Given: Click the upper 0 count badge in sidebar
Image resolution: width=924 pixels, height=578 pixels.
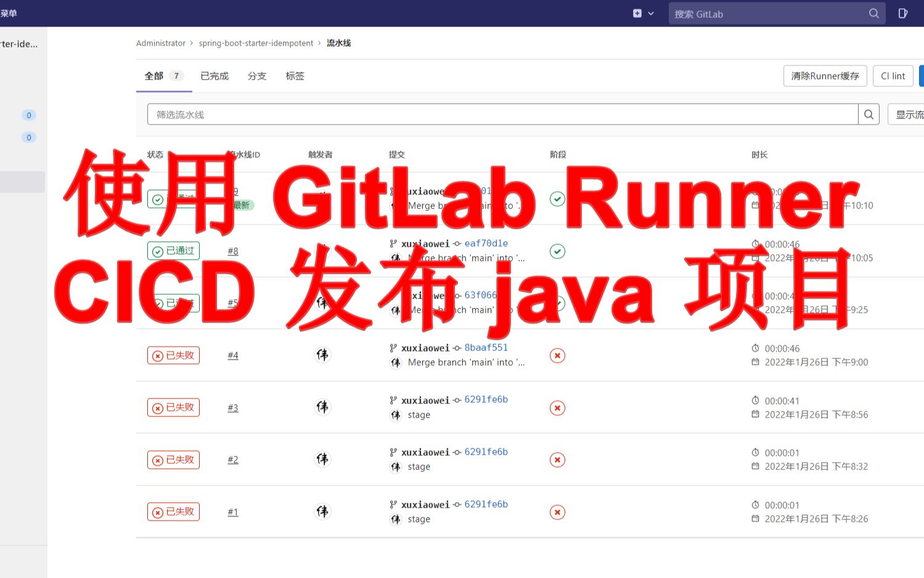Looking at the screenshot, I should coord(28,115).
